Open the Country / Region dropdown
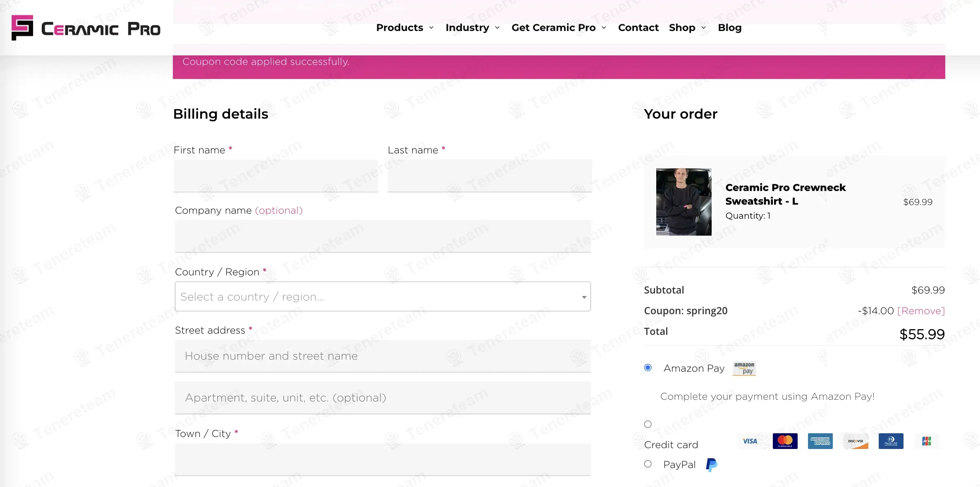Viewport: 980px width, 487px height. click(x=382, y=296)
